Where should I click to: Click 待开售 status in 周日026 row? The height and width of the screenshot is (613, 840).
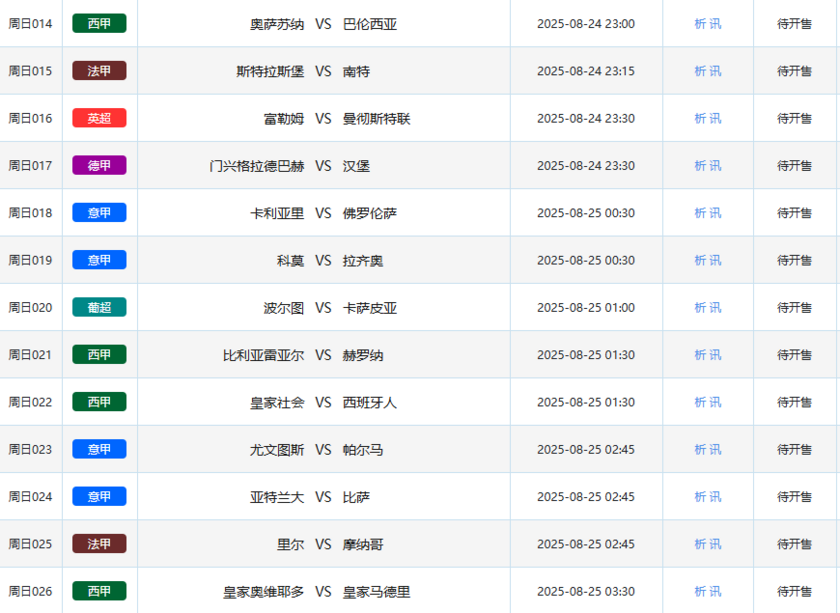pos(795,591)
